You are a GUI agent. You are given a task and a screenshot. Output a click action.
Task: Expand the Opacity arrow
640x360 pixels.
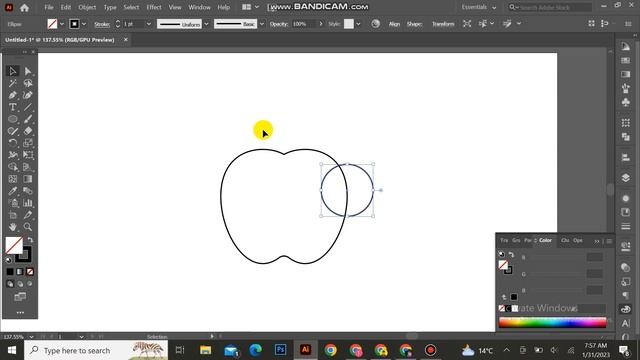coord(321,24)
